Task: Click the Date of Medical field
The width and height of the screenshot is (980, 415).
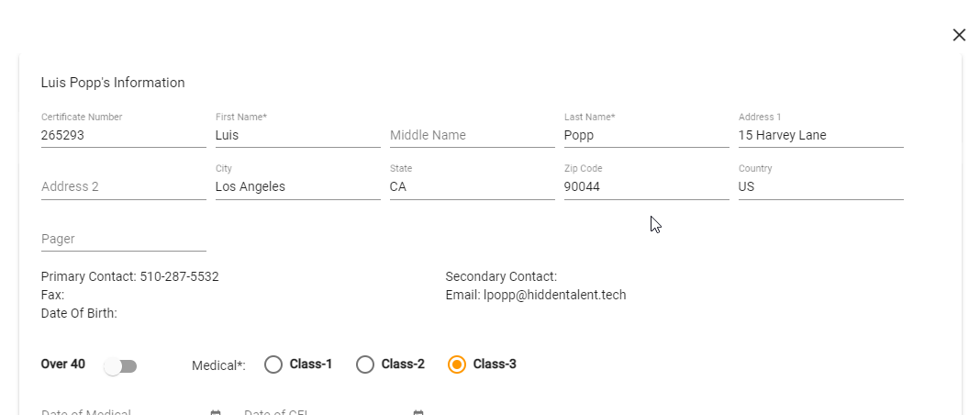Action: point(119,412)
